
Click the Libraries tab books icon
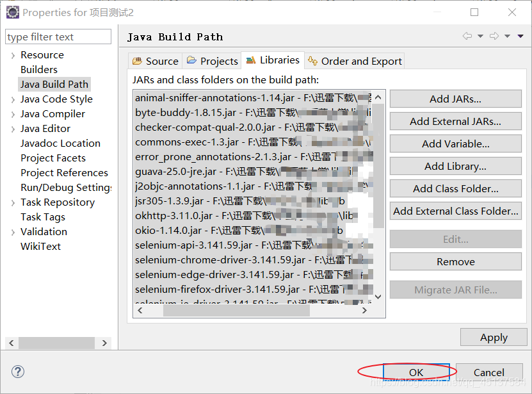[251, 60]
